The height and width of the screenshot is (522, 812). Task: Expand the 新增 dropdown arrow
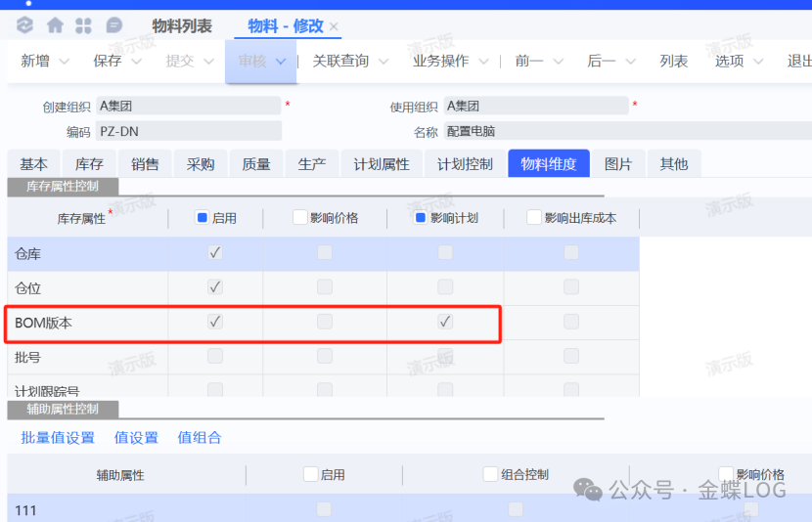65,62
